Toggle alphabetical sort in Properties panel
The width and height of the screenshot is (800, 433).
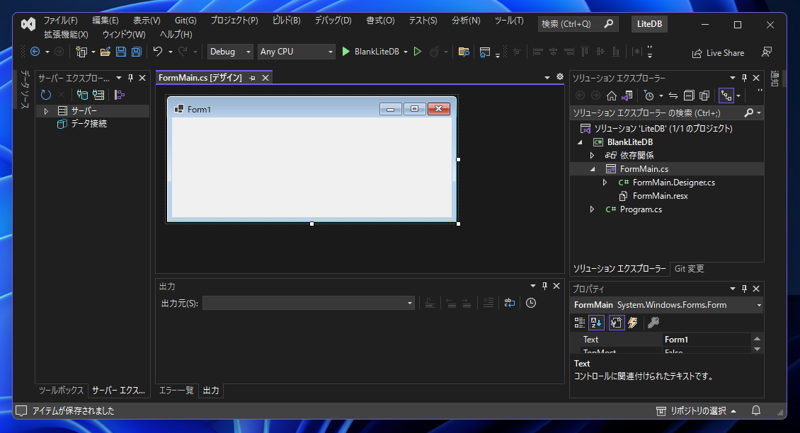[x=596, y=322]
